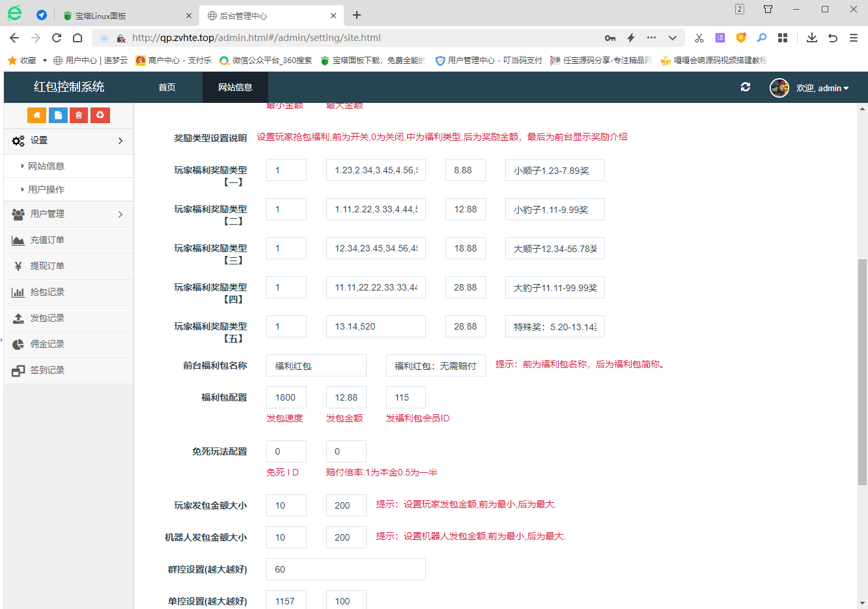Click the refresh icon in the header
The height and width of the screenshot is (609, 868).
point(746,87)
